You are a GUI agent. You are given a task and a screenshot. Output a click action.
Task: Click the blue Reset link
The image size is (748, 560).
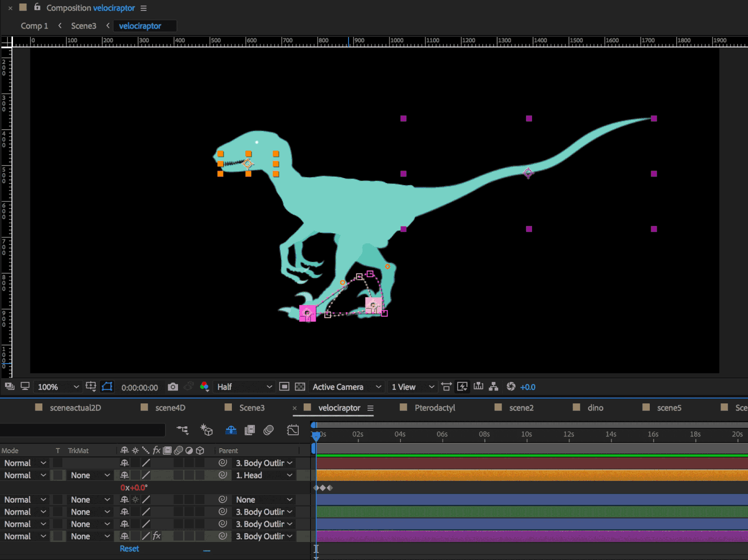tap(129, 549)
